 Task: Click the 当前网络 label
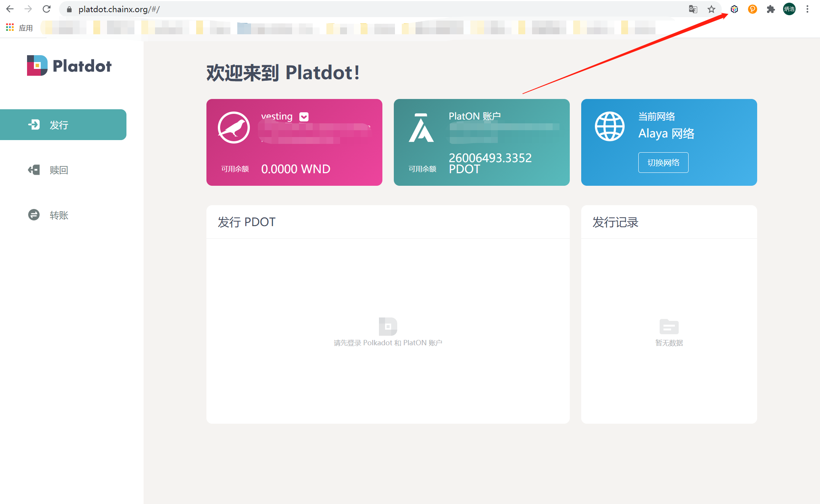tap(657, 116)
